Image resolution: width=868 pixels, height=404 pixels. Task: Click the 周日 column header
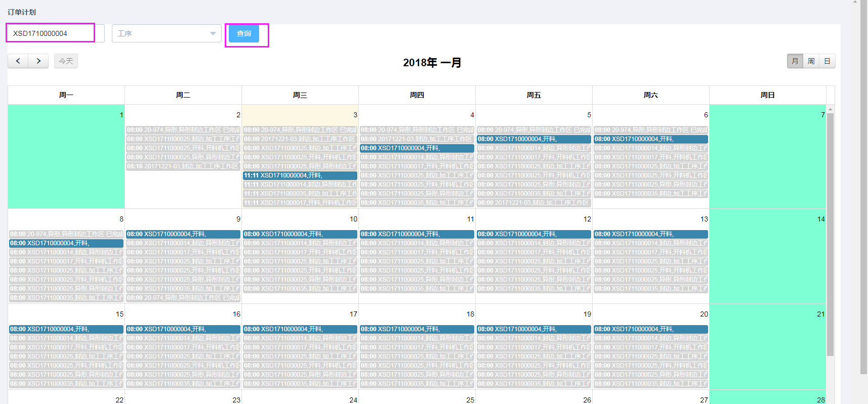tap(767, 95)
